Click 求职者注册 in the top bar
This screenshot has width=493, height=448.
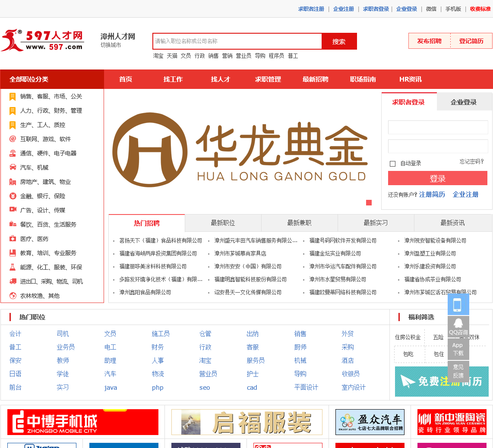pos(311,9)
